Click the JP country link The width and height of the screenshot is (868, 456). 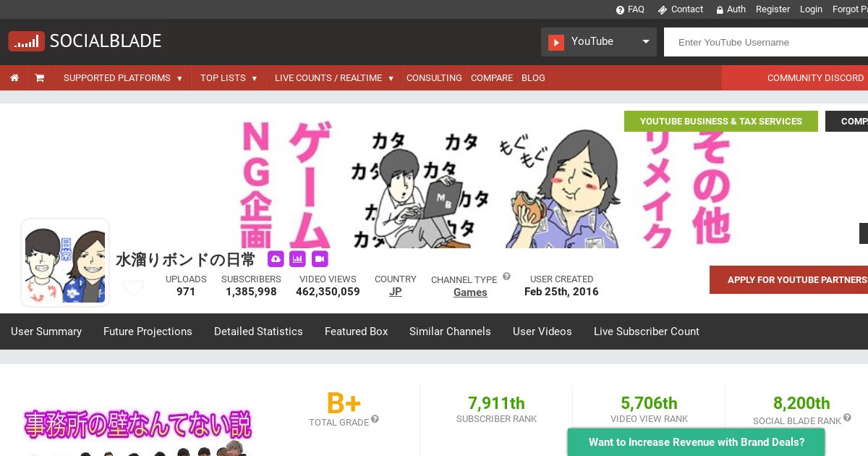point(396,292)
